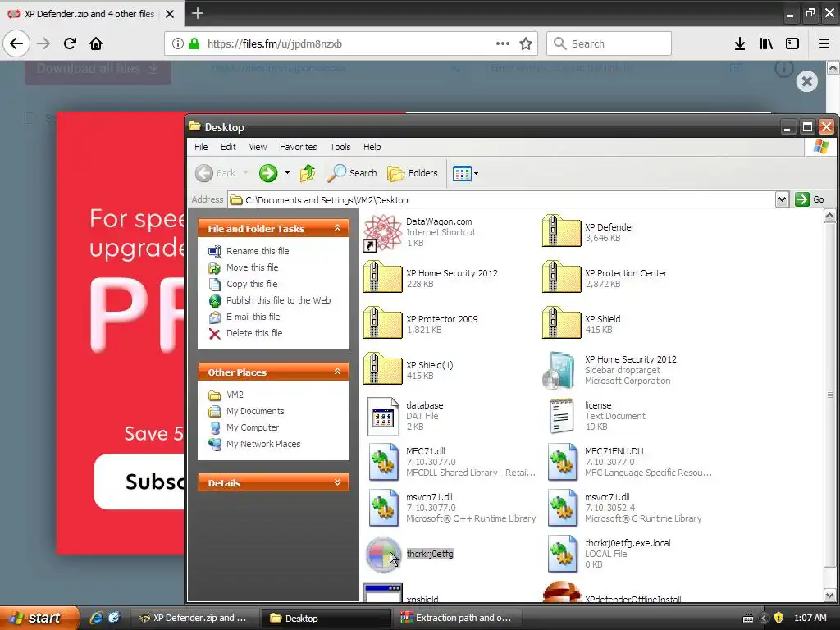Open the Firefox library icon
The width and height of the screenshot is (840, 630).
point(766,43)
